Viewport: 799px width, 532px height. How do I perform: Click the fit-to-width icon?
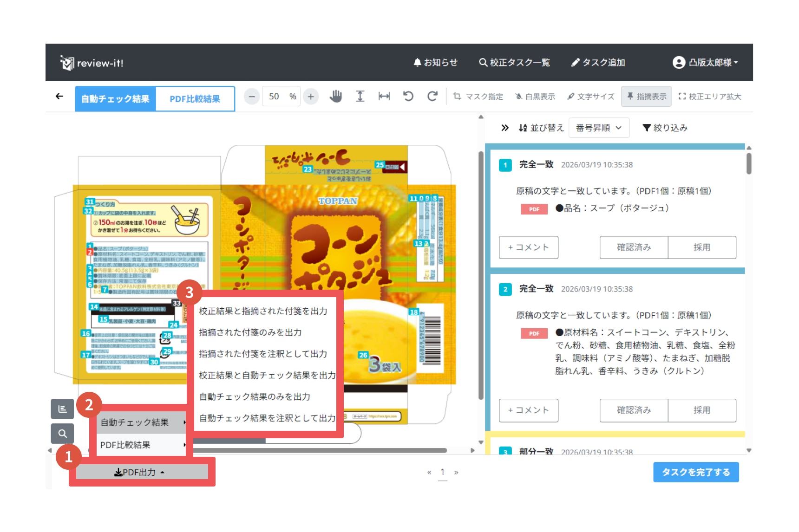point(384,97)
